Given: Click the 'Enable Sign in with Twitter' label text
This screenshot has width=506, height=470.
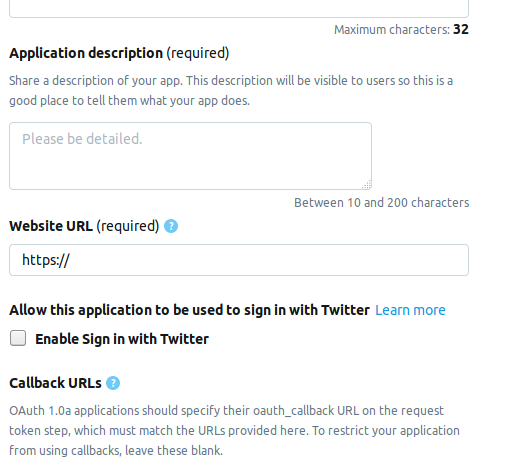Looking at the screenshot, I should click(122, 339).
